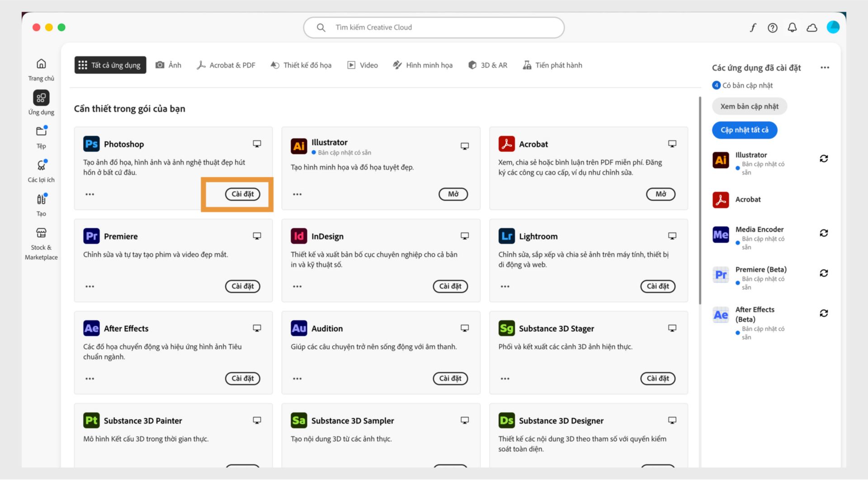The image size is (868, 480).
Task: Click the Acrobat card icon
Action: pos(506,144)
